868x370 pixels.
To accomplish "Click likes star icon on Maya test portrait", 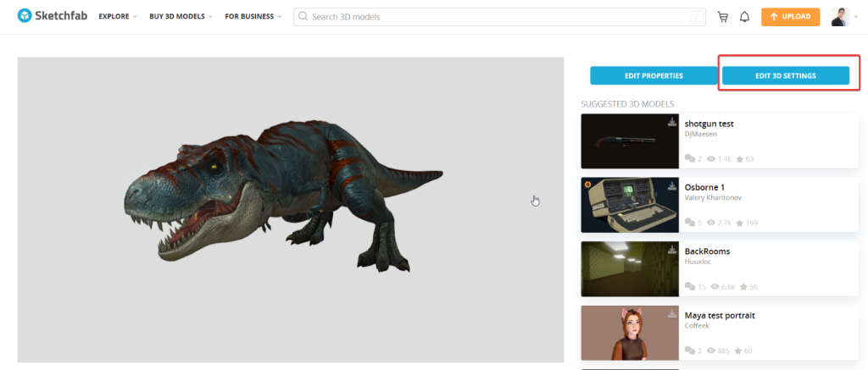I will point(739,351).
